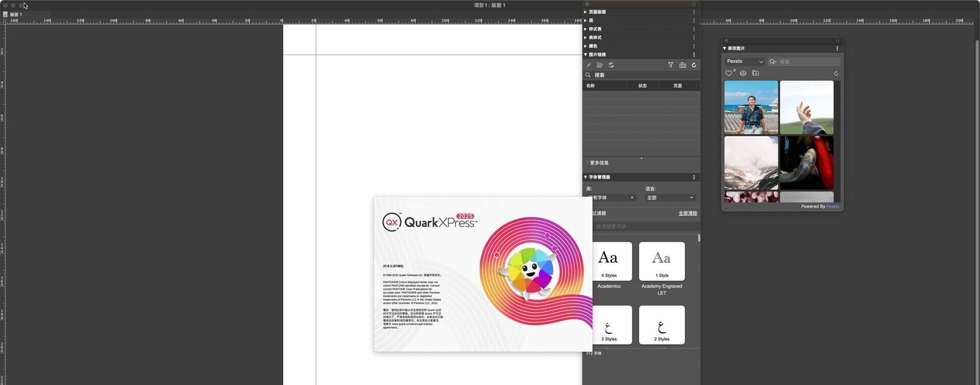
Task: Open options menu for 样式表 panel
Action: [x=694, y=29]
